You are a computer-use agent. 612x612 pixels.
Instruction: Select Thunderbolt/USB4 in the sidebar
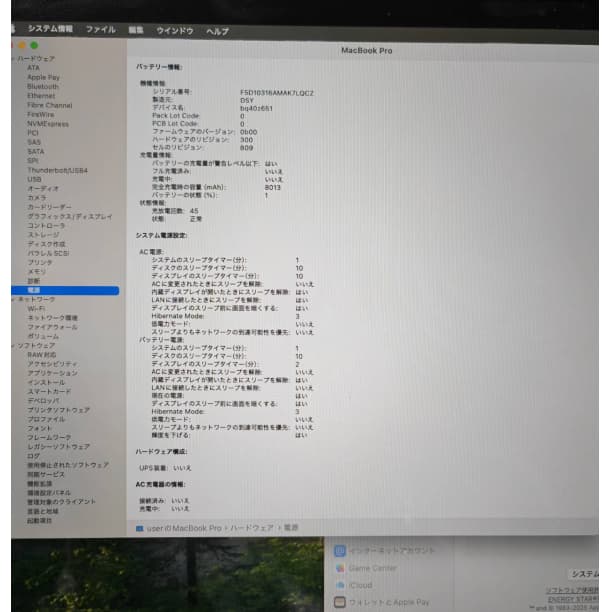[57, 171]
